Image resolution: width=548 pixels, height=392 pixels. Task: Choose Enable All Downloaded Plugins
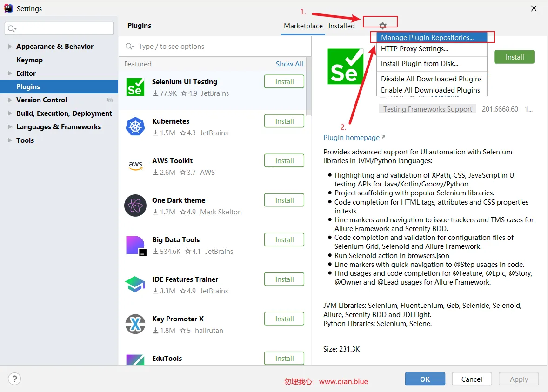432,90
